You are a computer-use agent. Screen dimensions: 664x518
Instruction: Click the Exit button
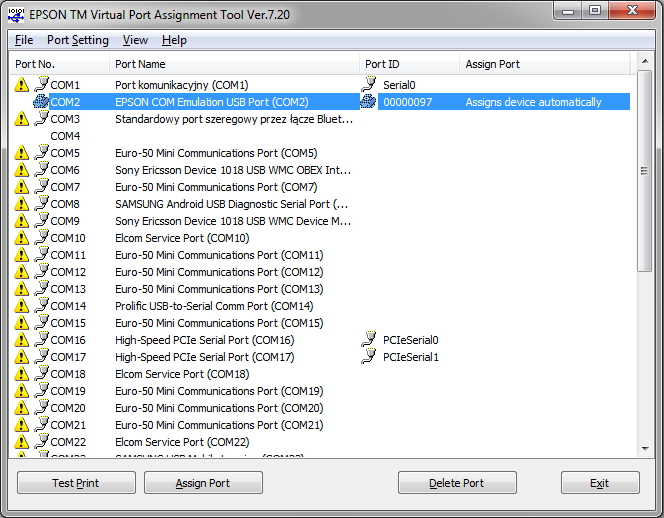click(x=600, y=483)
